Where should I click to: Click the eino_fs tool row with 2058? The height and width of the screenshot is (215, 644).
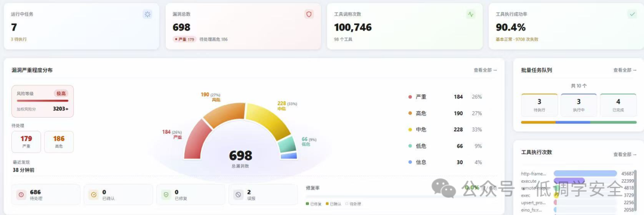tap(577, 210)
